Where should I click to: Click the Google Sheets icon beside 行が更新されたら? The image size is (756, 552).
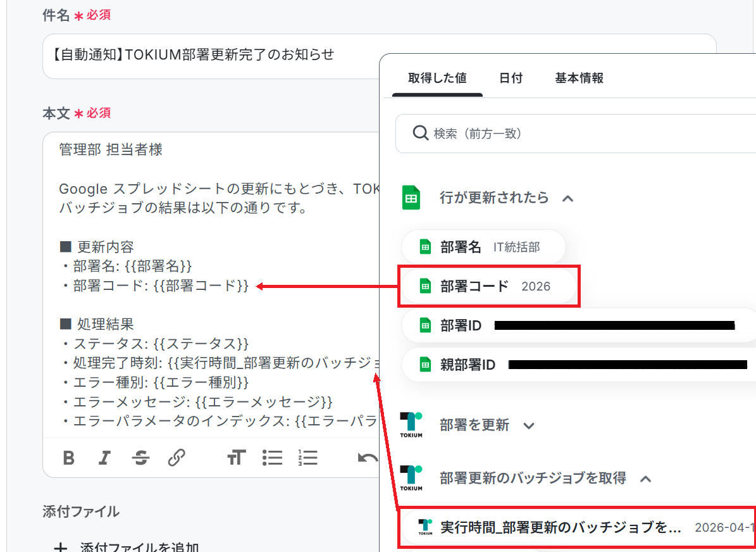click(x=411, y=198)
